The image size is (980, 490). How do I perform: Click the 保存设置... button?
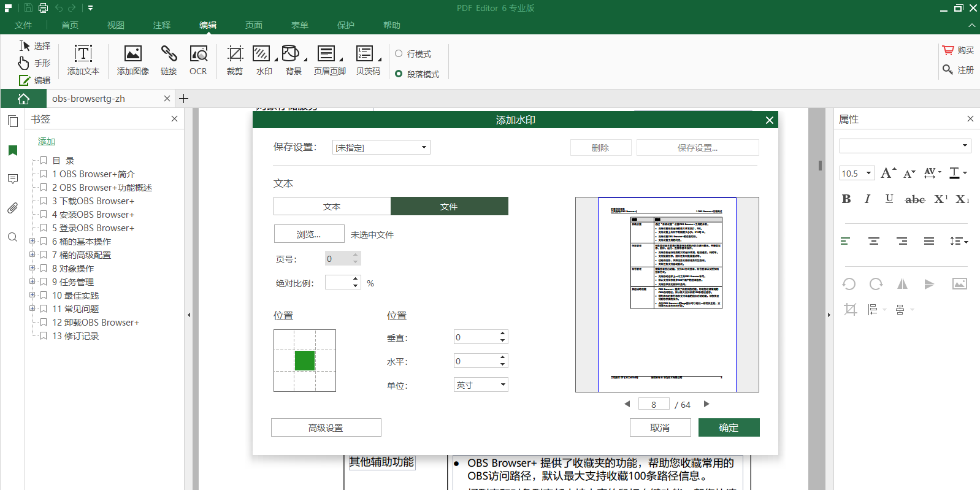[x=698, y=147]
